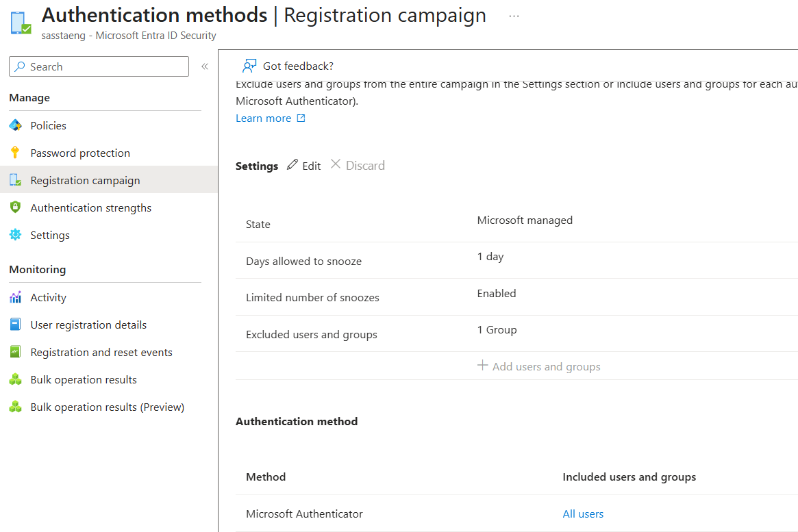The width and height of the screenshot is (798, 532).
Task: Click the Excluded users and groups label
Action: click(312, 335)
